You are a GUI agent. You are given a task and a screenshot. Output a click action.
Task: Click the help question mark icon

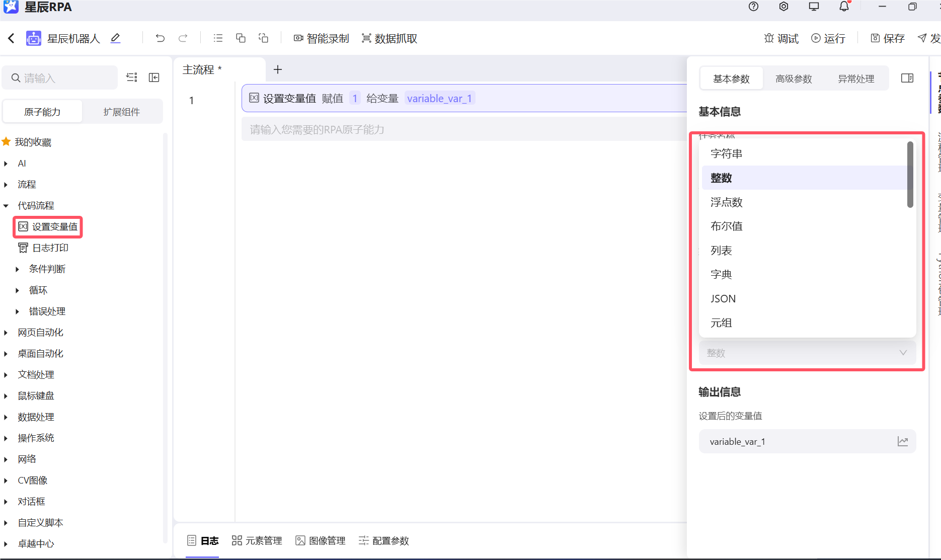click(753, 7)
